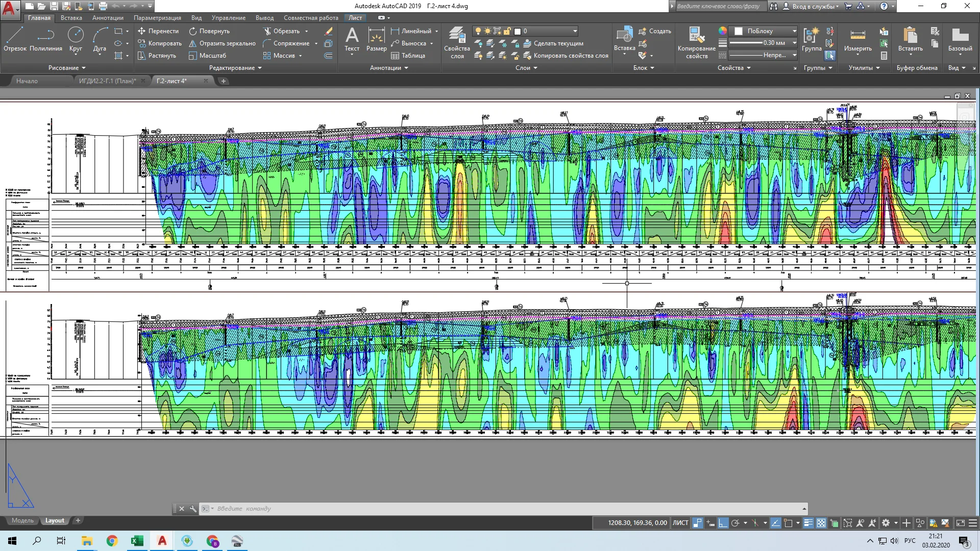Screen dimensions: 980x551
Task: Toggle polar tracking in the status bar
Action: point(735,523)
